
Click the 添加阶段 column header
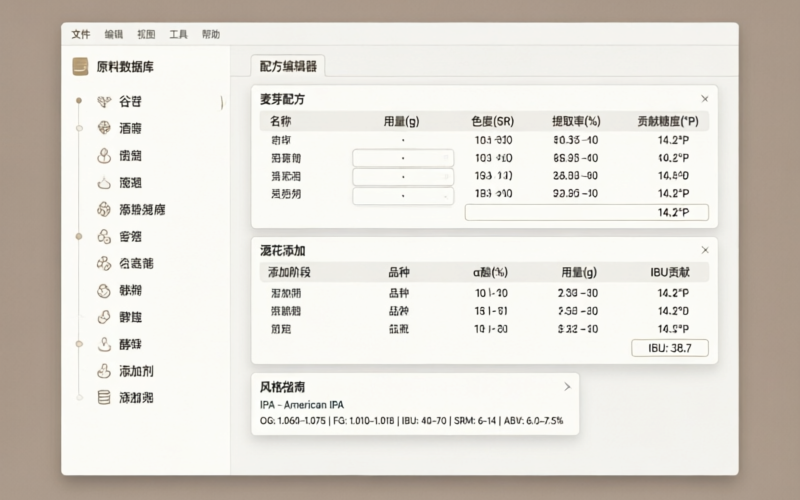point(289,272)
